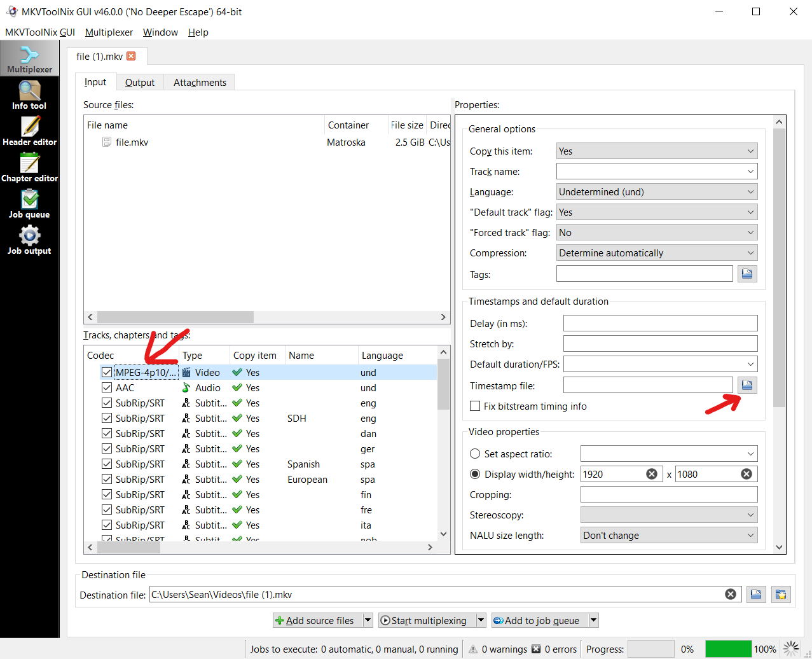The image size is (812, 659).
Task: Browse for the destination file
Action: 756,594
